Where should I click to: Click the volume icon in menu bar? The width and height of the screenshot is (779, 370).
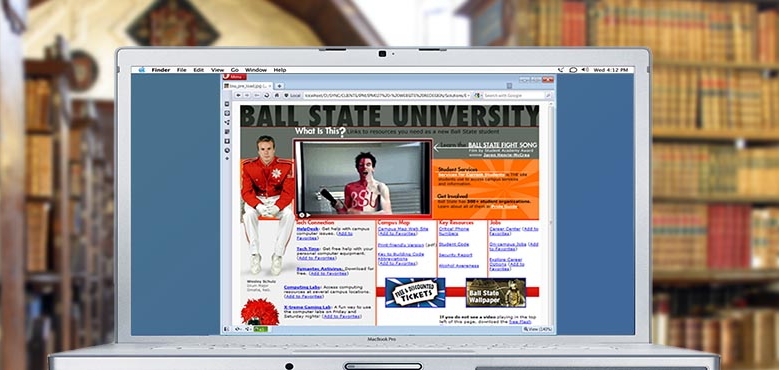(585, 70)
